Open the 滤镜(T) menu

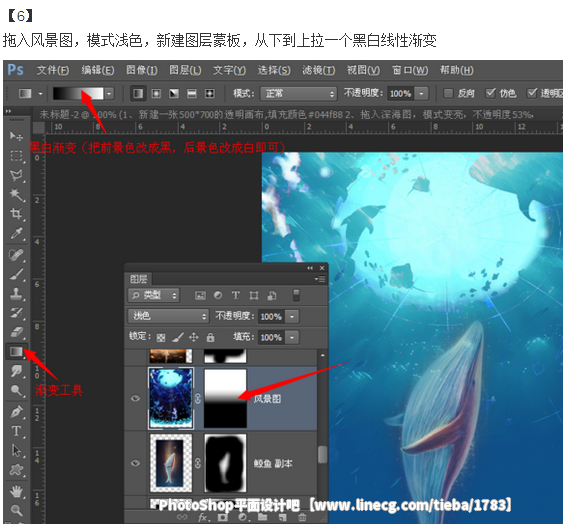click(x=319, y=70)
